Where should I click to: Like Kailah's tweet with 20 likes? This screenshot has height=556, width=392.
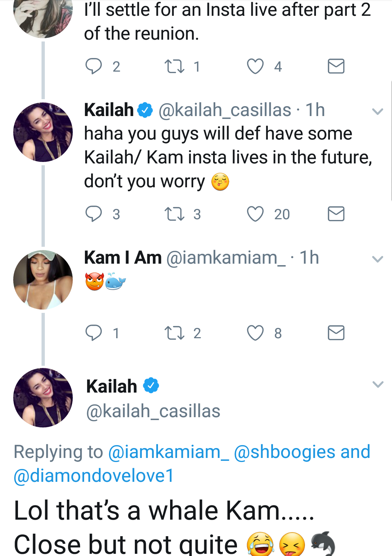[255, 214]
